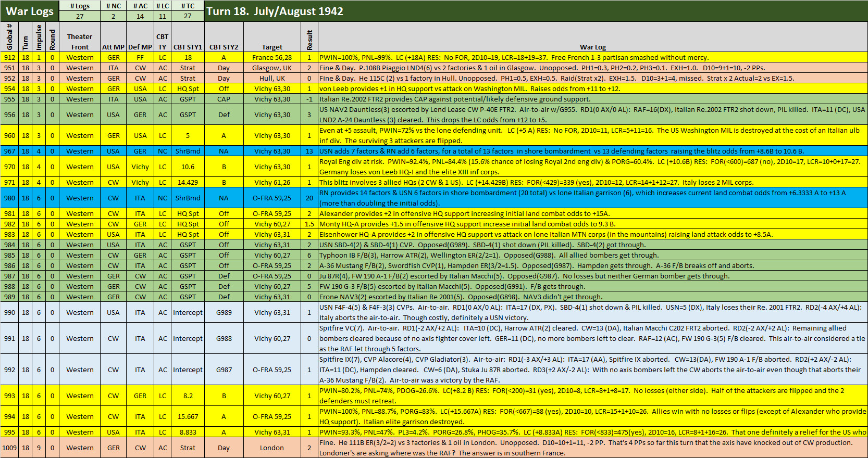Click Global # cell 955
Screen dimensions: 868x458
[x=9, y=99]
